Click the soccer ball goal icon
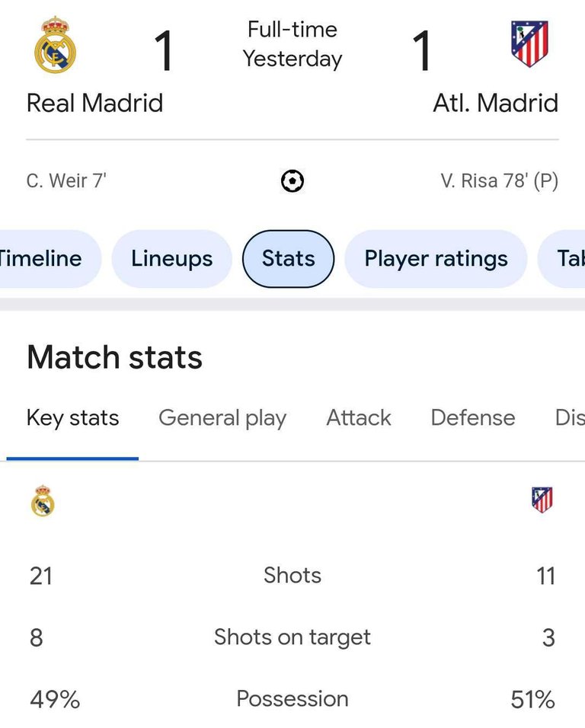The width and height of the screenshot is (585, 728). (292, 181)
